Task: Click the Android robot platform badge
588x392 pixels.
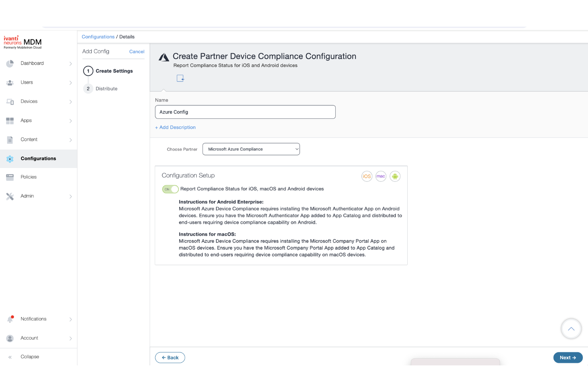Action: pos(395,176)
